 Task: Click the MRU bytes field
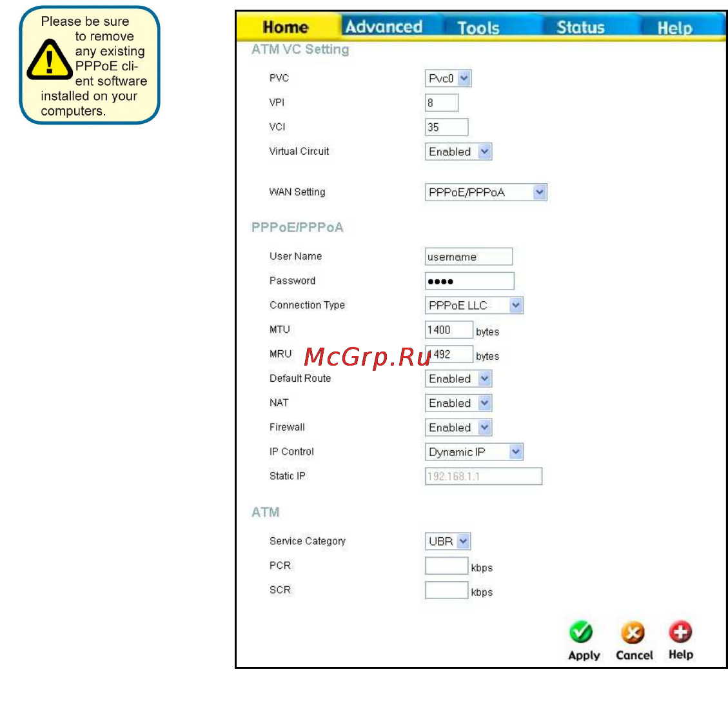tap(449, 354)
